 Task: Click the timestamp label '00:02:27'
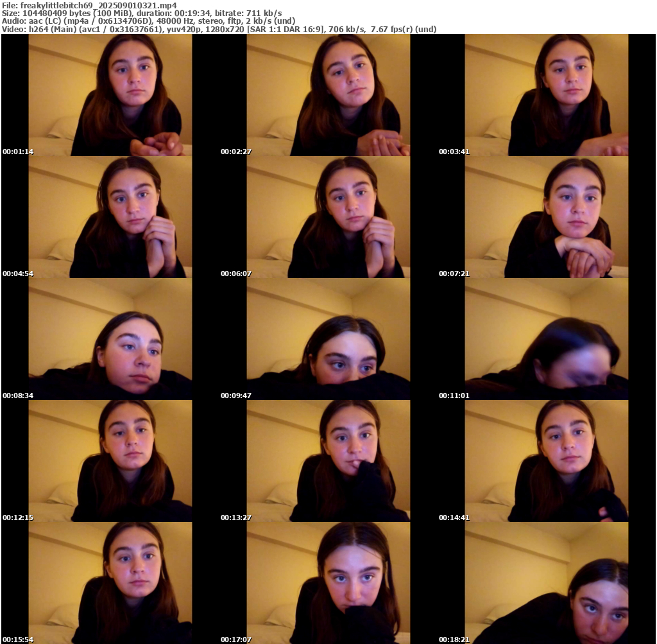click(236, 152)
